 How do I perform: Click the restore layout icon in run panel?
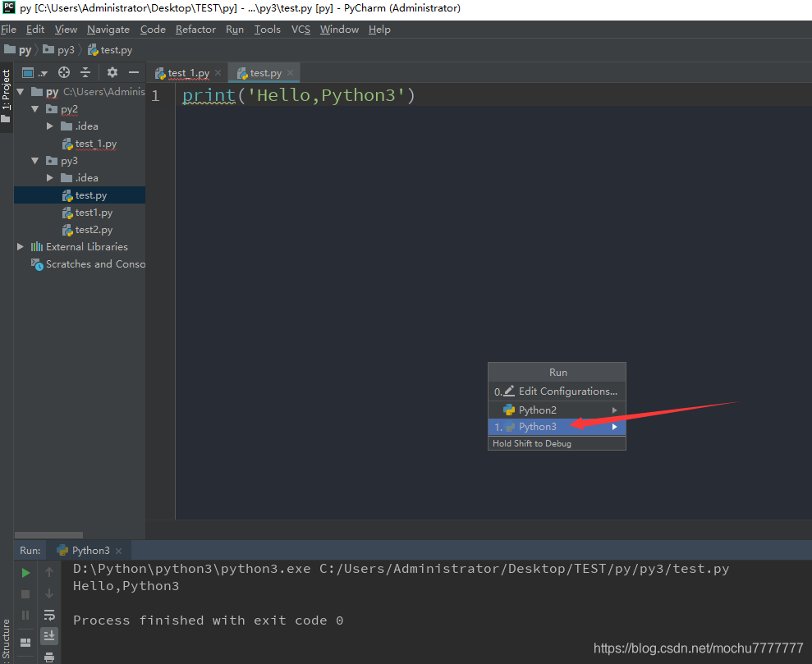coord(25,643)
